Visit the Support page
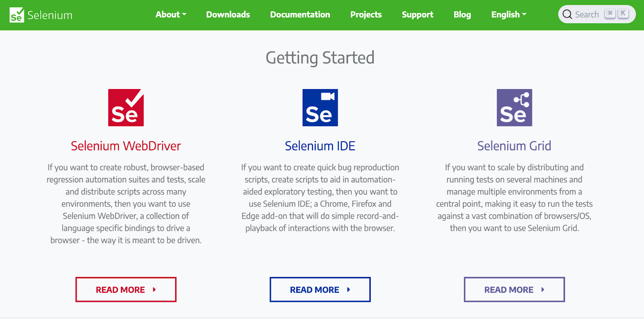The height and width of the screenshot is (319, 644). click(x=417, y=14)
